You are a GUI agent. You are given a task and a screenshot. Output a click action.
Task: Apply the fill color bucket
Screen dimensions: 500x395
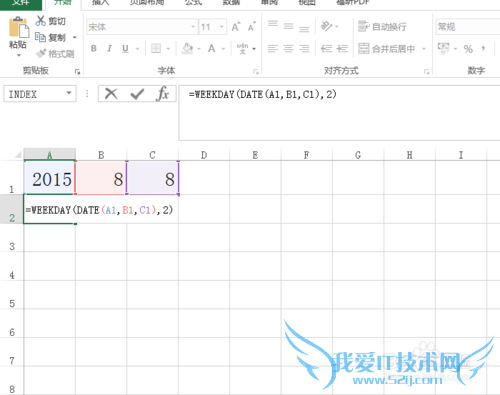[x=187, y=49]
